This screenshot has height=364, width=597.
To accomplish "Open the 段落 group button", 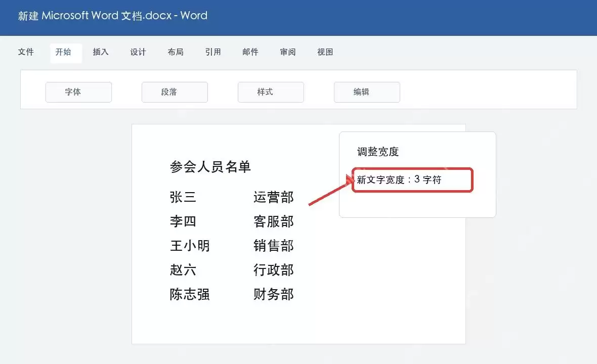I will [175, 92].
